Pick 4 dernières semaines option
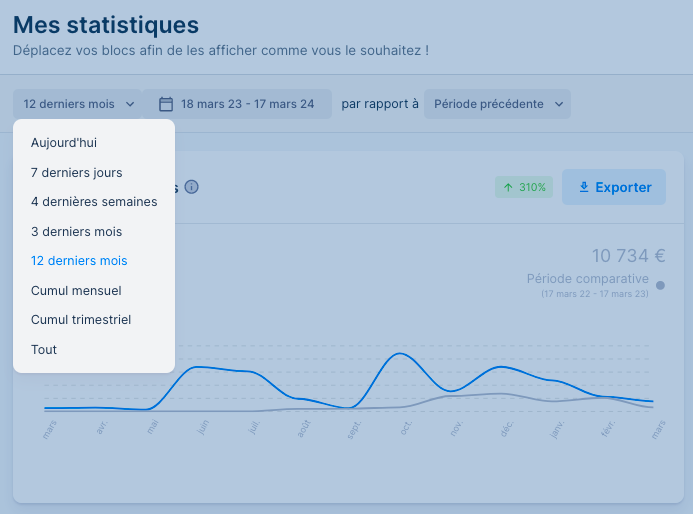 [x=94, y=202]
